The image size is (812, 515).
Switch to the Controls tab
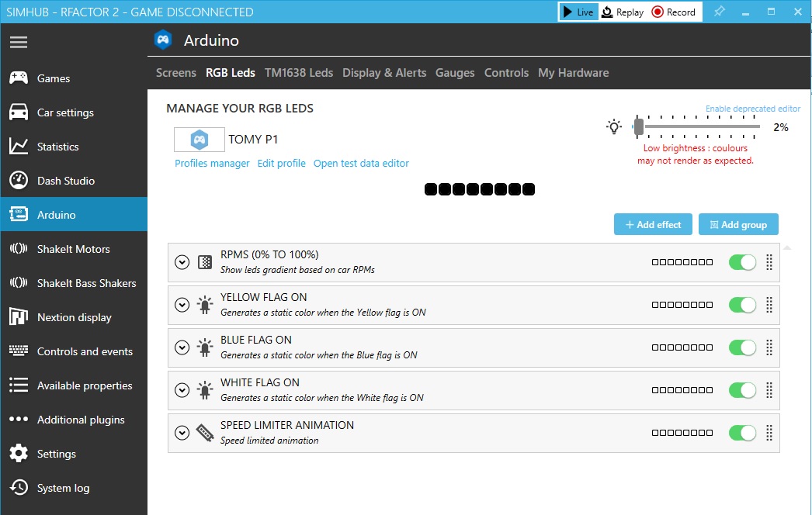[506, 72]
